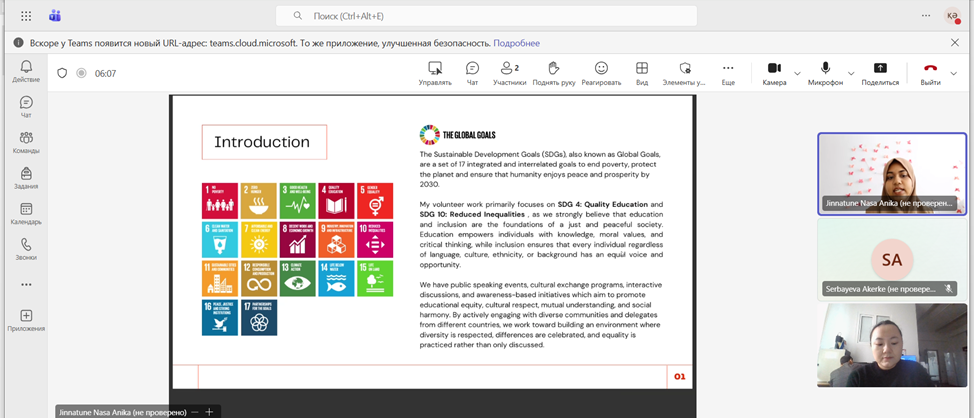The width and height of the screenshot is (974, 418).
Task: Expand microphone options dropdown arrow
Action: 851,73
